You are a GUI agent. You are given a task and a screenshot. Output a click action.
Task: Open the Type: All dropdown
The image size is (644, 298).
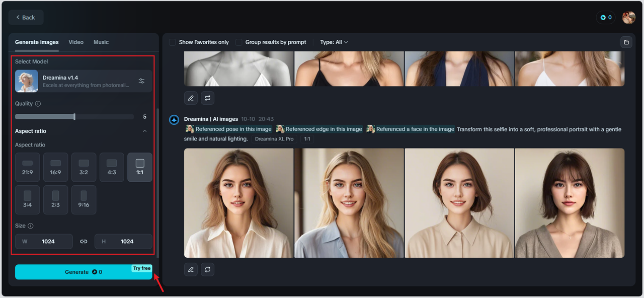point(334,42)
